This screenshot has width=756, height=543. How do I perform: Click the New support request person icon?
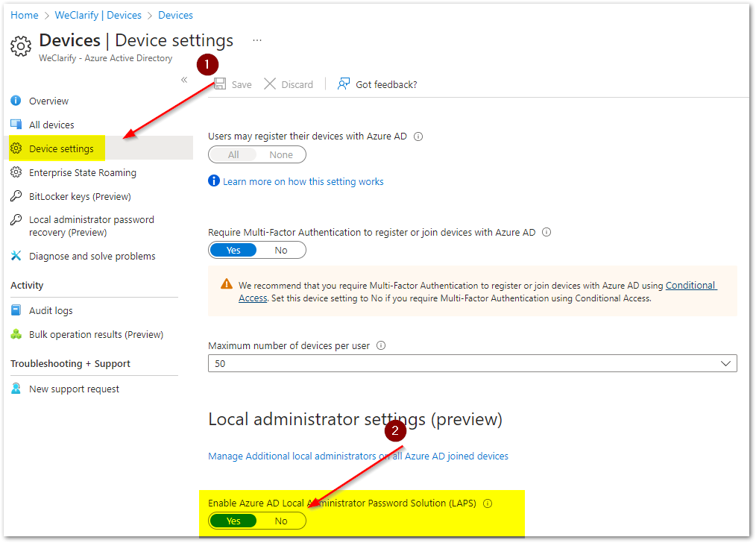[x=16, y=389]
